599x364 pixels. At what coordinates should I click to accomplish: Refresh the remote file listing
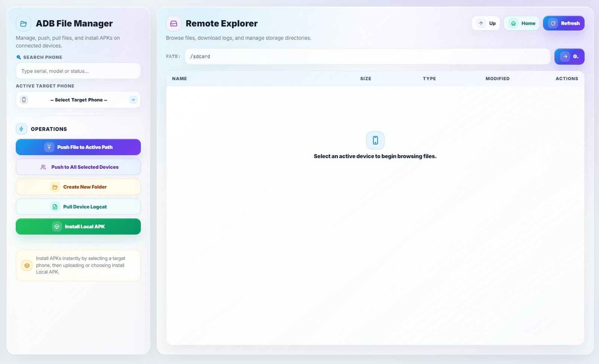(x=564, y=23)
